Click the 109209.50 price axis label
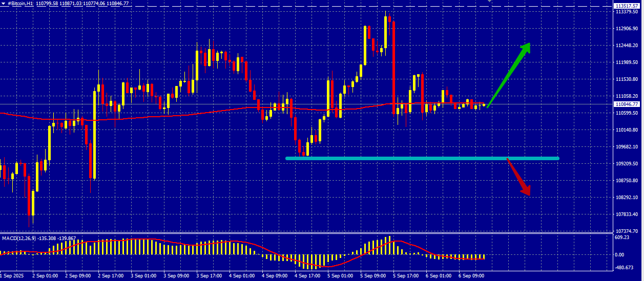 pyautogui.click(x=627, y=164)
